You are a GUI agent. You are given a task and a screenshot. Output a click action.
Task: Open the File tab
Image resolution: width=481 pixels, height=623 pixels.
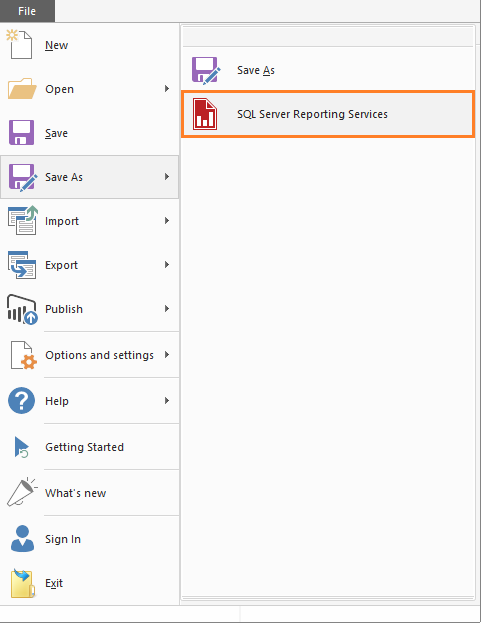(x=27, y=11)
